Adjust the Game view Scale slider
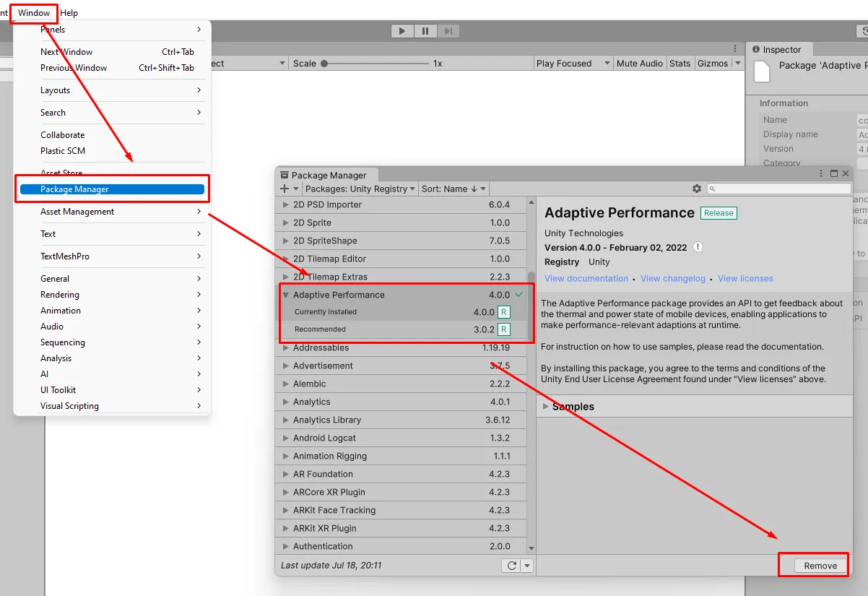Screen dimensions: 868x596 click(376, 64)
